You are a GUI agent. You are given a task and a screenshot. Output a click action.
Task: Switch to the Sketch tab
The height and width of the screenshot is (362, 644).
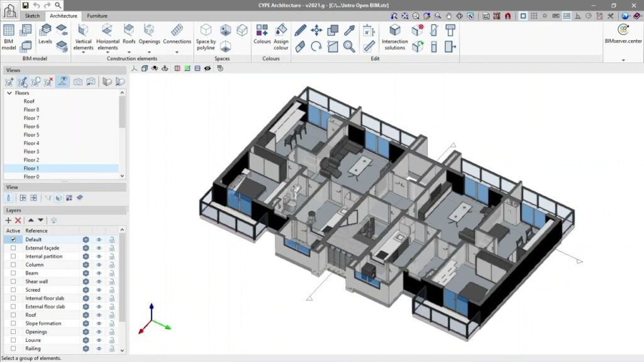click(x=32, y=16)
